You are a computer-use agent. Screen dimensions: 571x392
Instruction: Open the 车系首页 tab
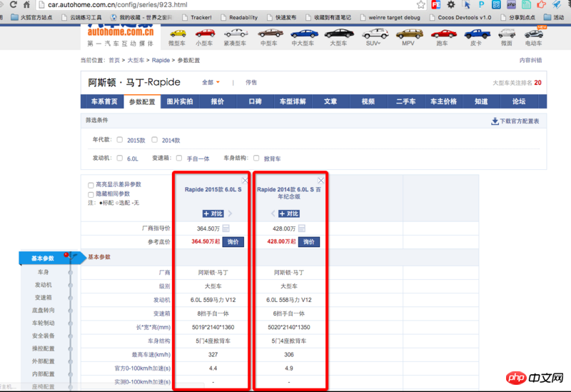pyautogui.click(x=104, y=101)
